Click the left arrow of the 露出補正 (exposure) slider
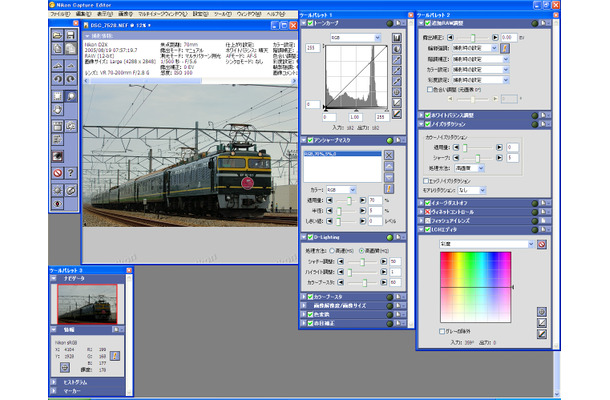The height and width of the screenshot is (400, 610). tap(450, 38)
